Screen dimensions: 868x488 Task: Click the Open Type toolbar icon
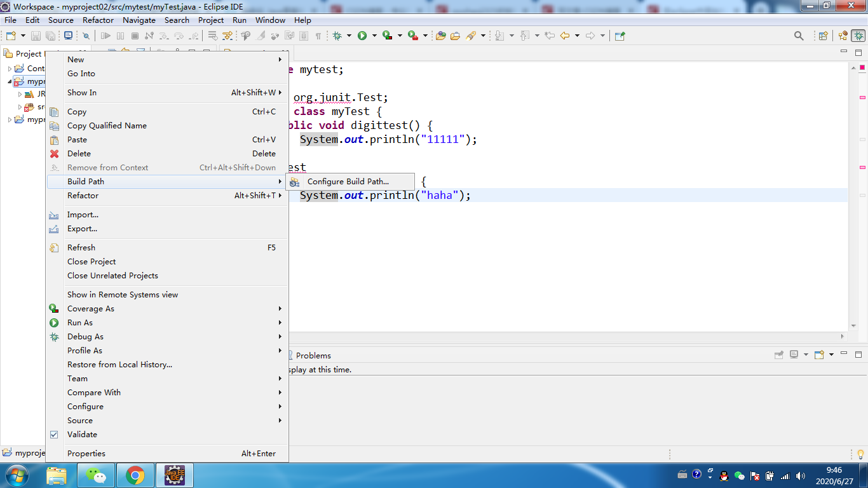pos(440,36)
